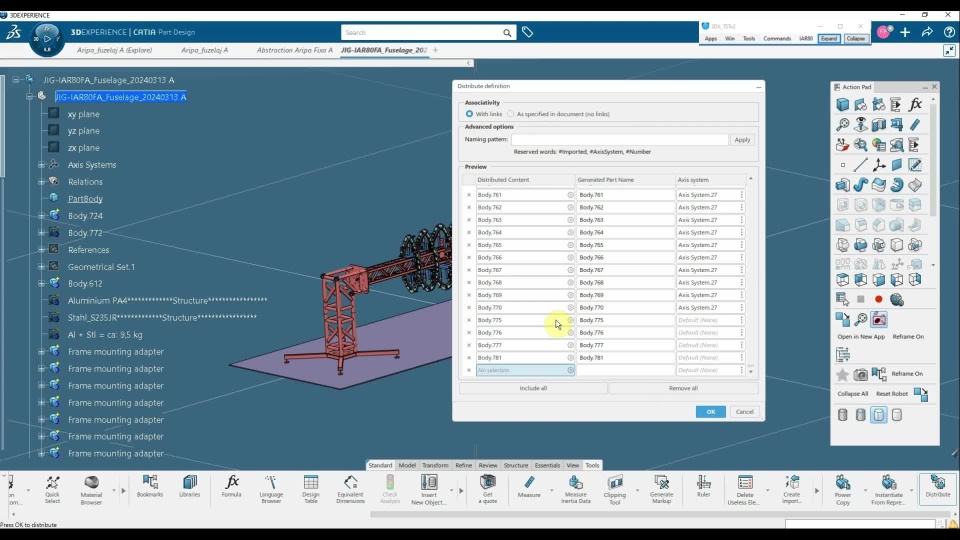
Task: Switch to the Essentials toolbar tab
Action: [x=547, y=465]
